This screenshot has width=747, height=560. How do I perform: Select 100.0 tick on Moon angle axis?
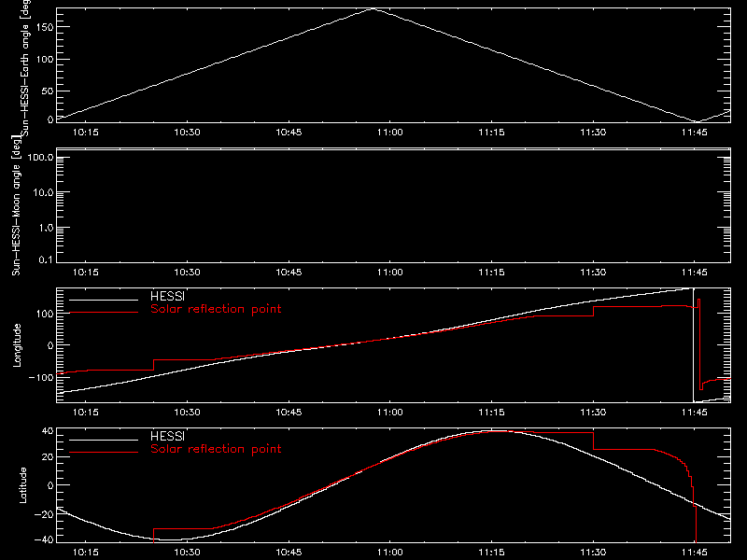pos(40,158)
